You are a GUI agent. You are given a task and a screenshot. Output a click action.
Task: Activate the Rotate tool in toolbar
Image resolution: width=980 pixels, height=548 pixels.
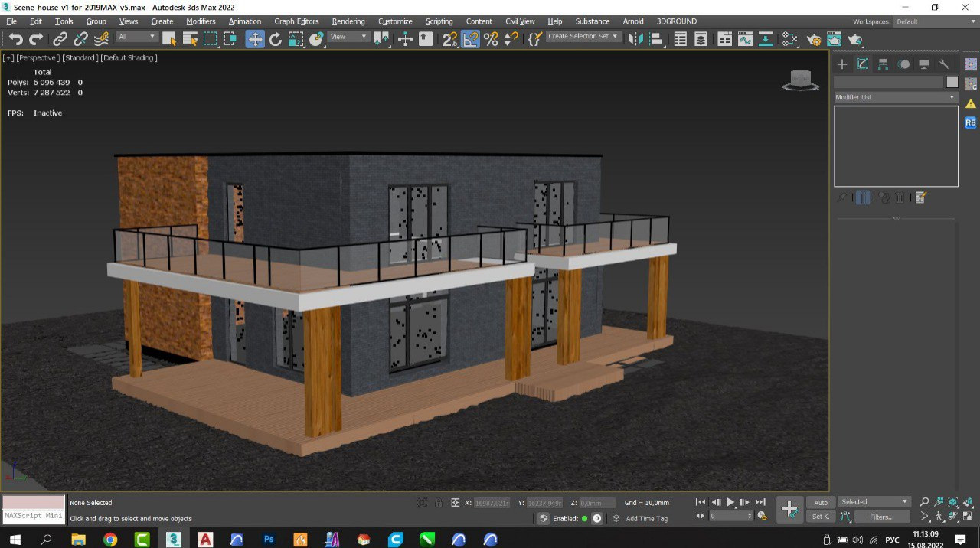(x=276, y=39)
